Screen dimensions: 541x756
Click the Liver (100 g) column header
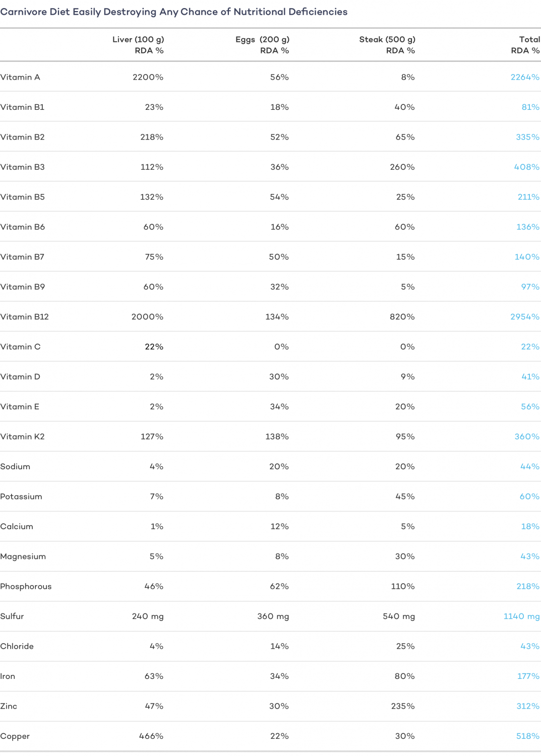138,45
